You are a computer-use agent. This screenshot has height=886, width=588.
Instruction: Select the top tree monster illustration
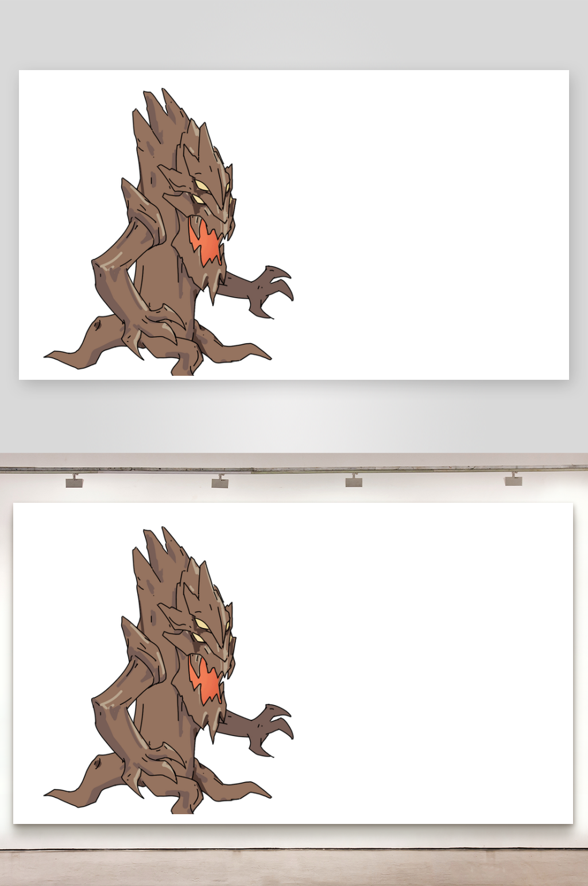(169, 232)
